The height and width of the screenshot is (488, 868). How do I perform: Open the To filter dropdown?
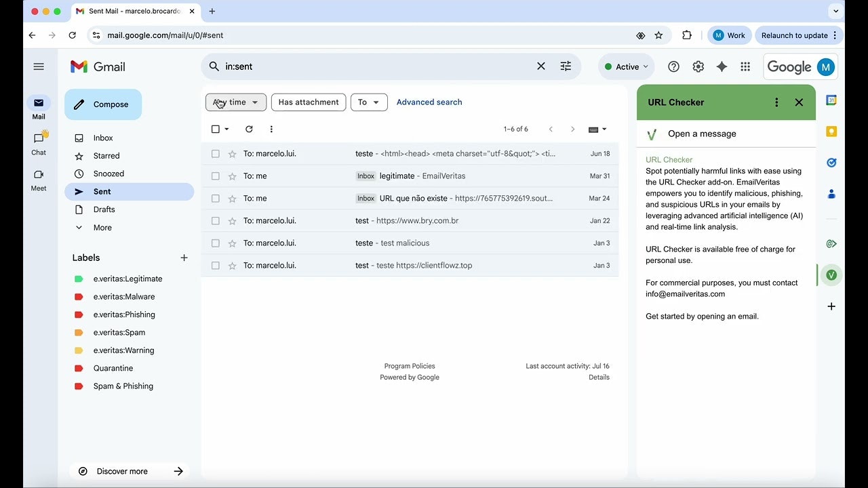click(369, 102)
